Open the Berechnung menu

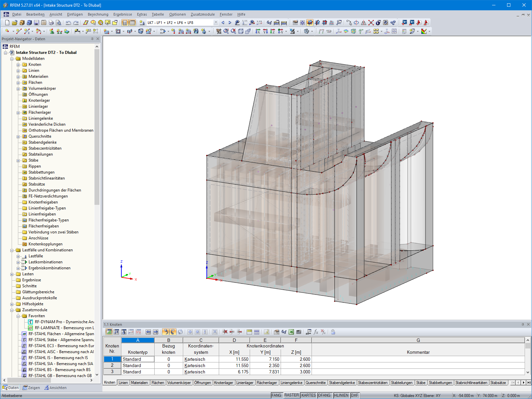pyautogui.click(x=98, y=14)
